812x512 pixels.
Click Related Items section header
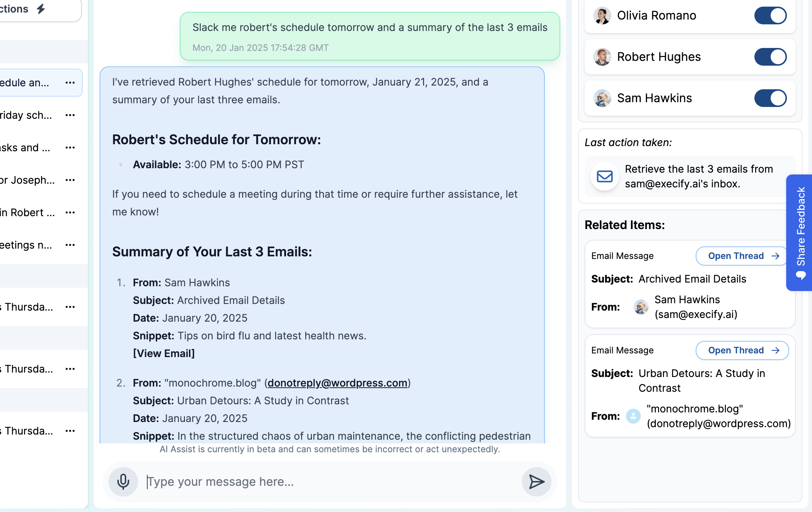point(624,225)
